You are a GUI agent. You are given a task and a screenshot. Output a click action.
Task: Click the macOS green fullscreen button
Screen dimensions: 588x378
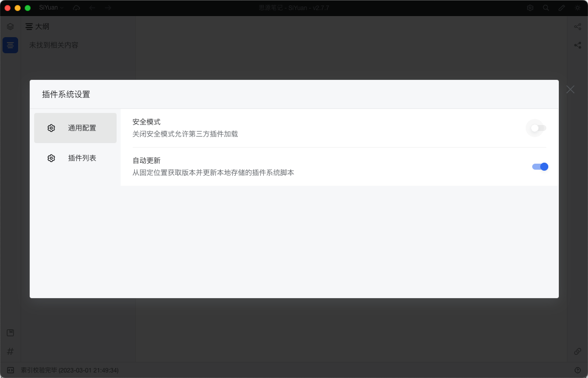tap(28, 8)
